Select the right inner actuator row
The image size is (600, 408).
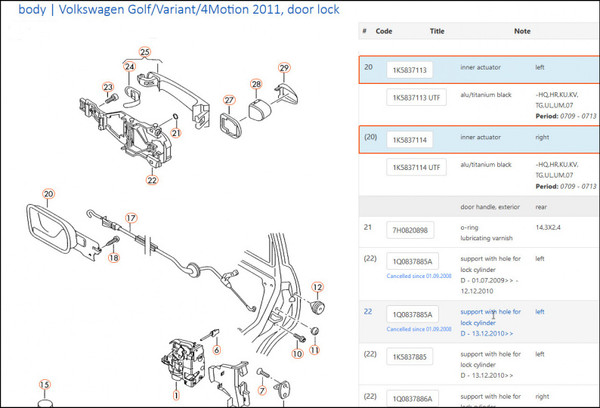[470, 139]
